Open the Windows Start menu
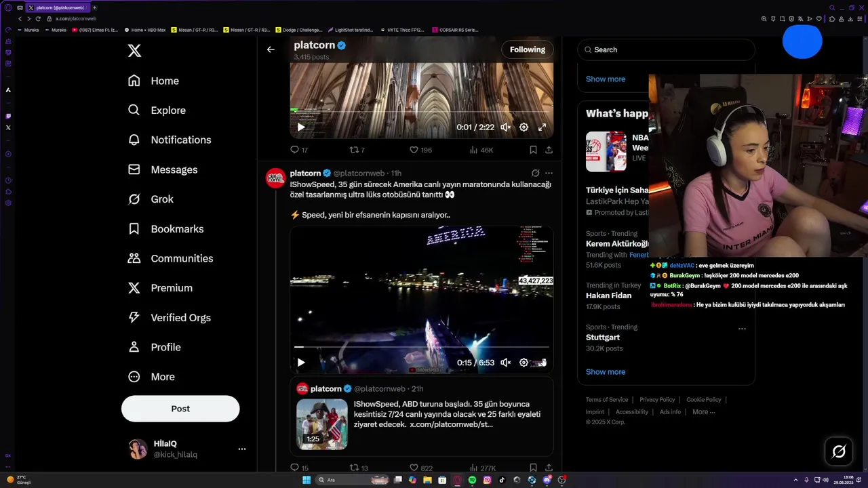 click(307, 480)
